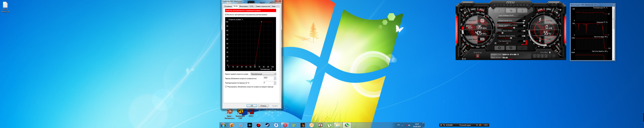The image size is (644, 128).
Task: Select profile slot 5 in Afterburner
Action: click(x=550, y=56)
